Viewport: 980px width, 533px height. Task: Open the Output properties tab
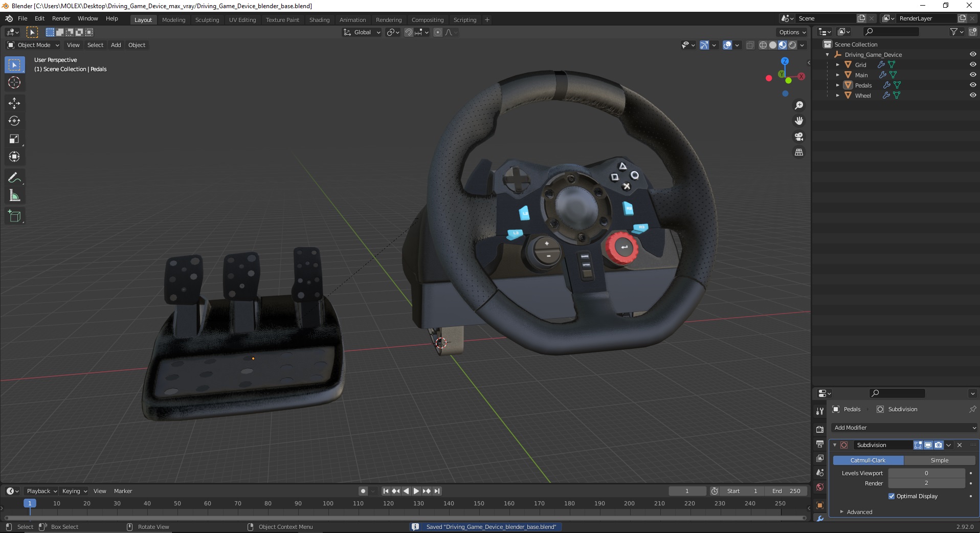coord(820,443)
